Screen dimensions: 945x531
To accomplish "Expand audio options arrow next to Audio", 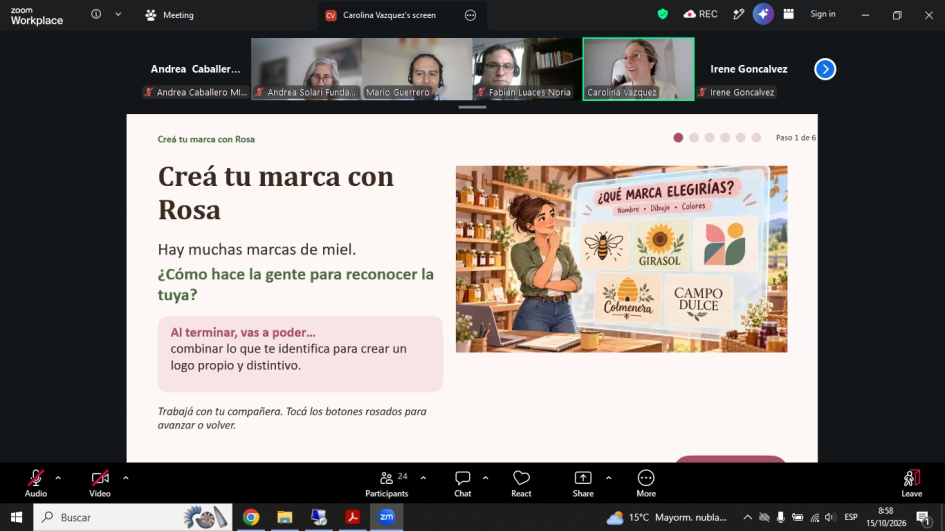I will (x=58, y=478).
